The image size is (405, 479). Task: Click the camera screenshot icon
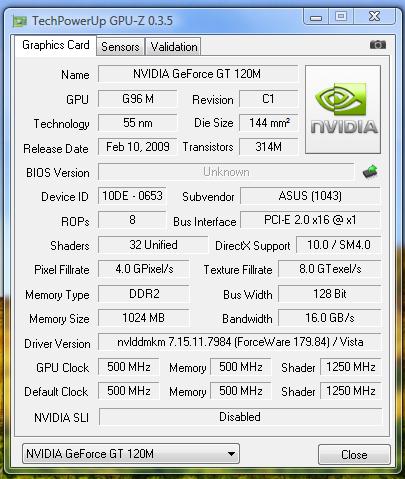378,44
